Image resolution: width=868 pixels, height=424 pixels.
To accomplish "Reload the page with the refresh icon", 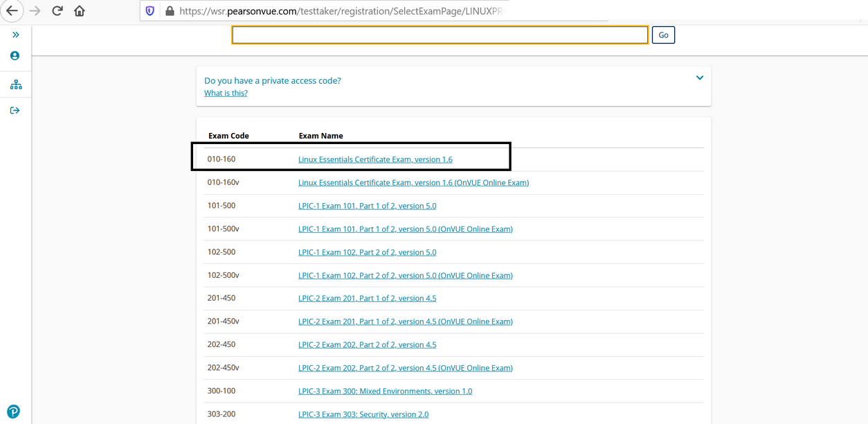I will 57,11.
